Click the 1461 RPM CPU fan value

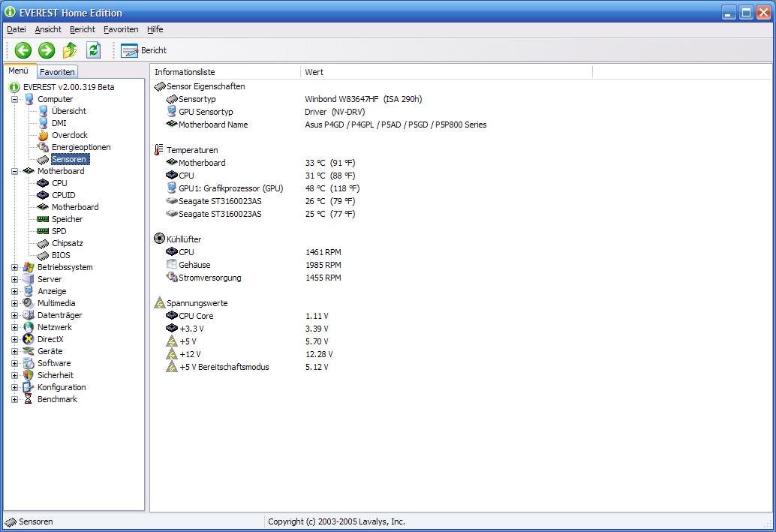[323, 252]
